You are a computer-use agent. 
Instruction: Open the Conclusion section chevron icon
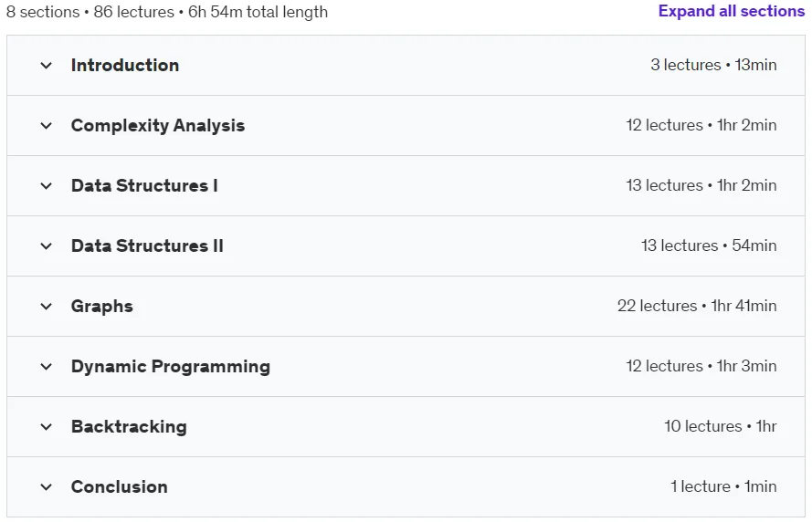tap(46, 487)
